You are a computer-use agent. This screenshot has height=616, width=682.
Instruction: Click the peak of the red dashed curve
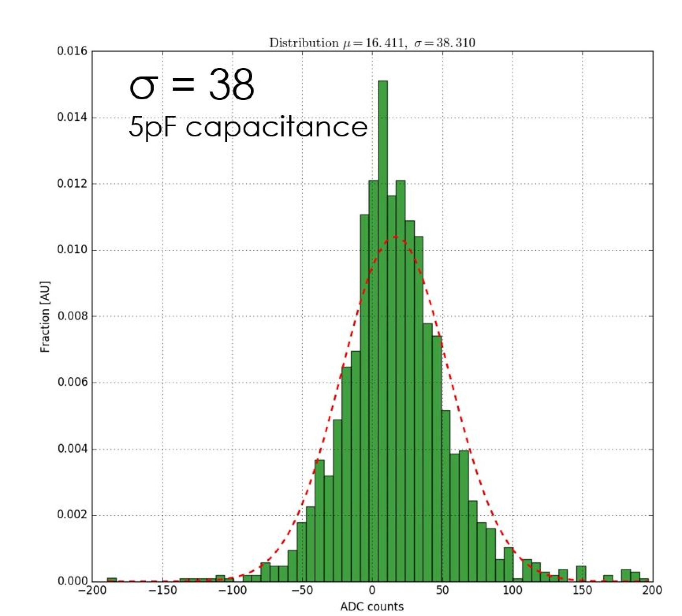click(x=395, y=236)
